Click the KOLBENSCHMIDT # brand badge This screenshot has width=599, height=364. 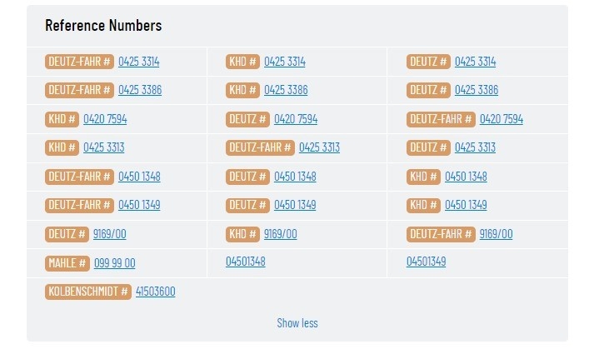(88, 292)
